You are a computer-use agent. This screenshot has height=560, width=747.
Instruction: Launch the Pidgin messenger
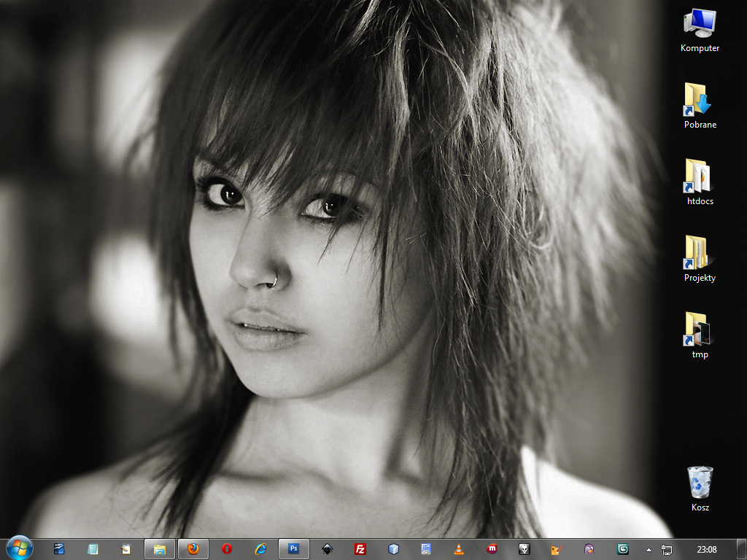589,549
